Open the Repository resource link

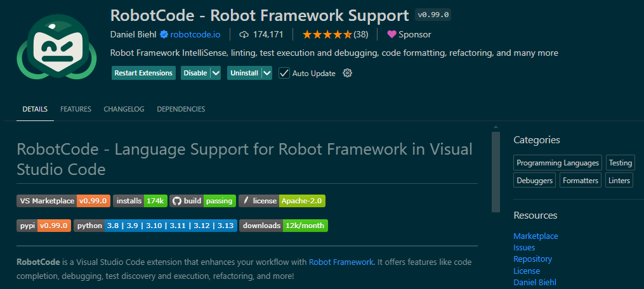pos(532,259)
